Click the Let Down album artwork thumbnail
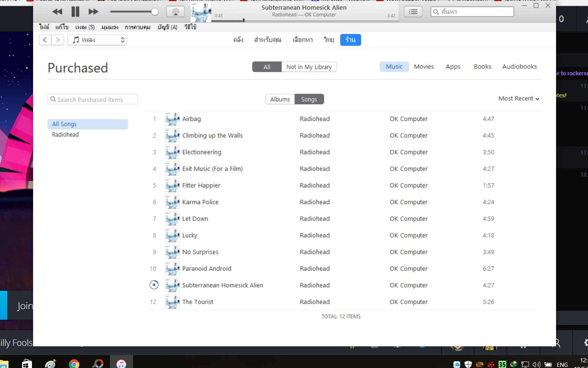Image resolution: width=588 pixels, height=368 pixels. click(172, 219)
